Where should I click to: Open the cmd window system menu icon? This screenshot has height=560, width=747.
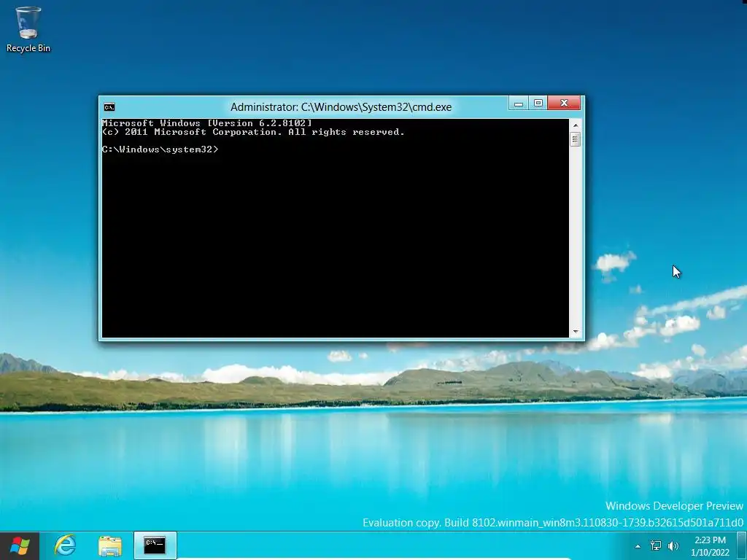coord(109,106)
